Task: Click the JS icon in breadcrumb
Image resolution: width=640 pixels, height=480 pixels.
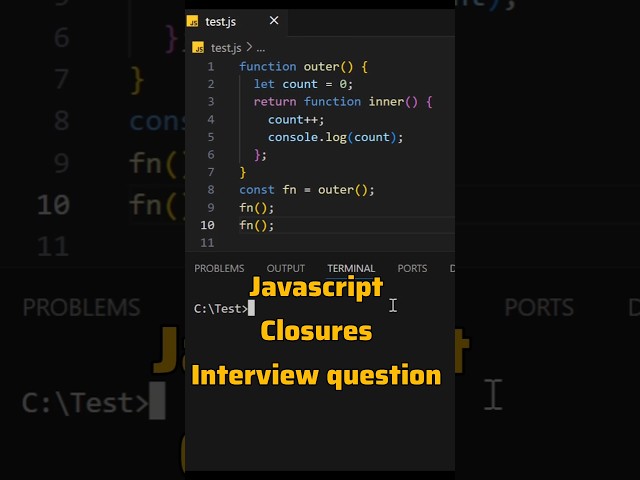Action: (x=198, y=48)
